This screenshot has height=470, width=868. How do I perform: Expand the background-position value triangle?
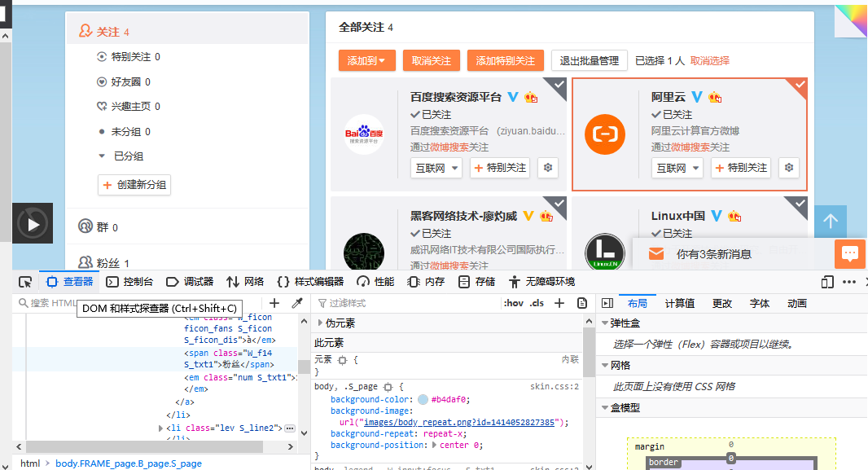(434, 445)
